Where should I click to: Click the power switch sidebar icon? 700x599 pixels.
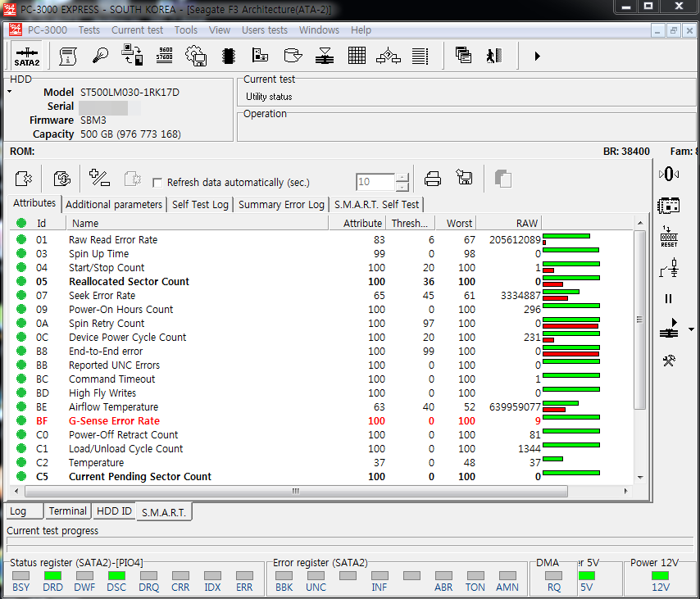coord(669,268)
